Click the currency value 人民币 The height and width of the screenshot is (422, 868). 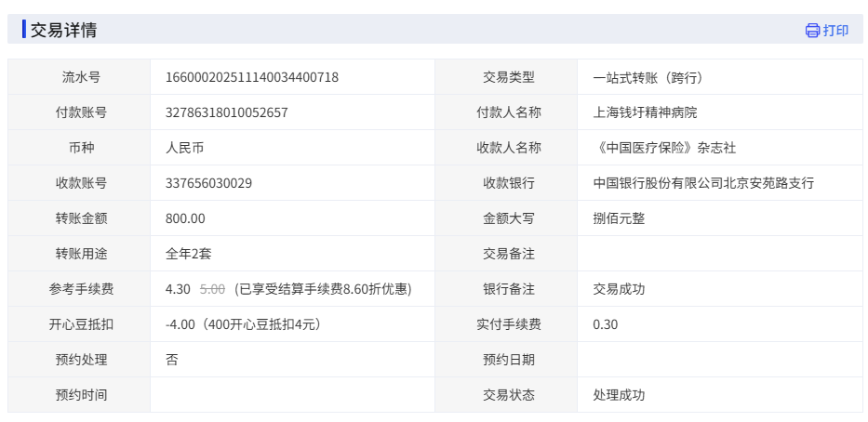(184, 148)
